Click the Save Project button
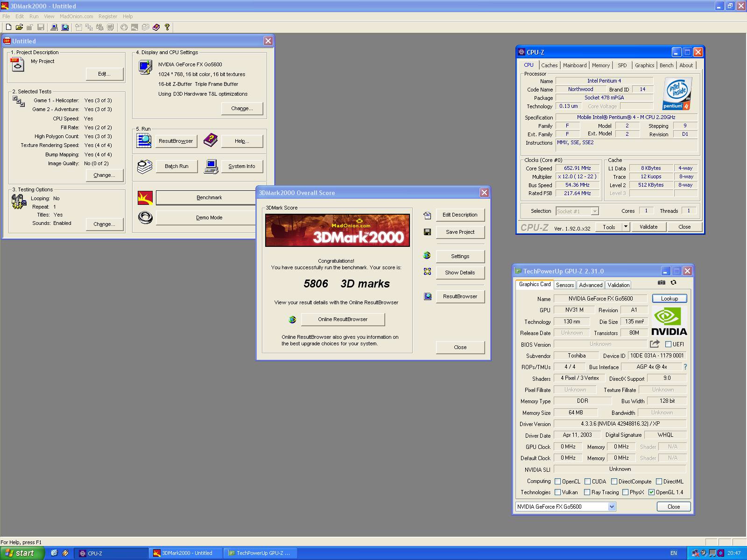Screen dimensions: 747x560 460,232
